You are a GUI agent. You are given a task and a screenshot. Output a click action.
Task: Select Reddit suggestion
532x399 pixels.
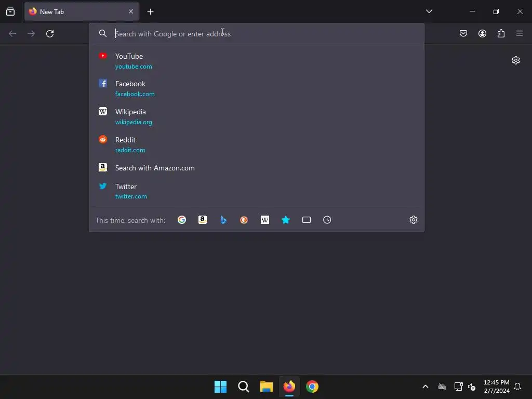pos(257,145)
